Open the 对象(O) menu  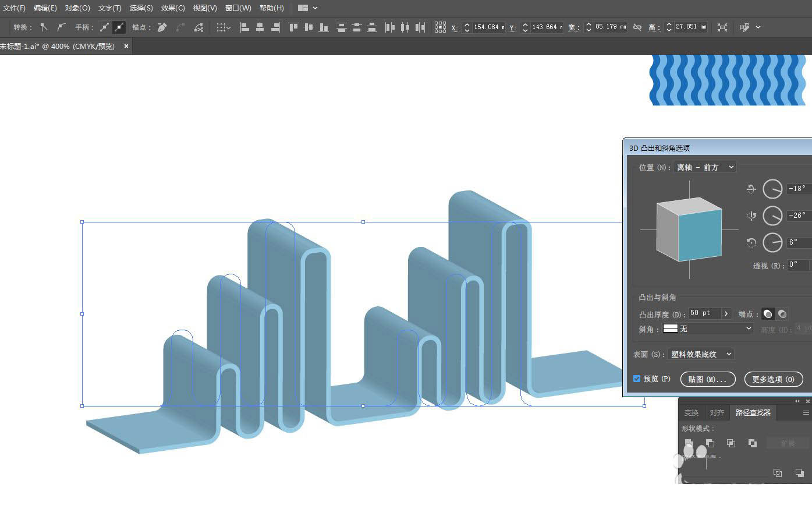pos(77,8)
